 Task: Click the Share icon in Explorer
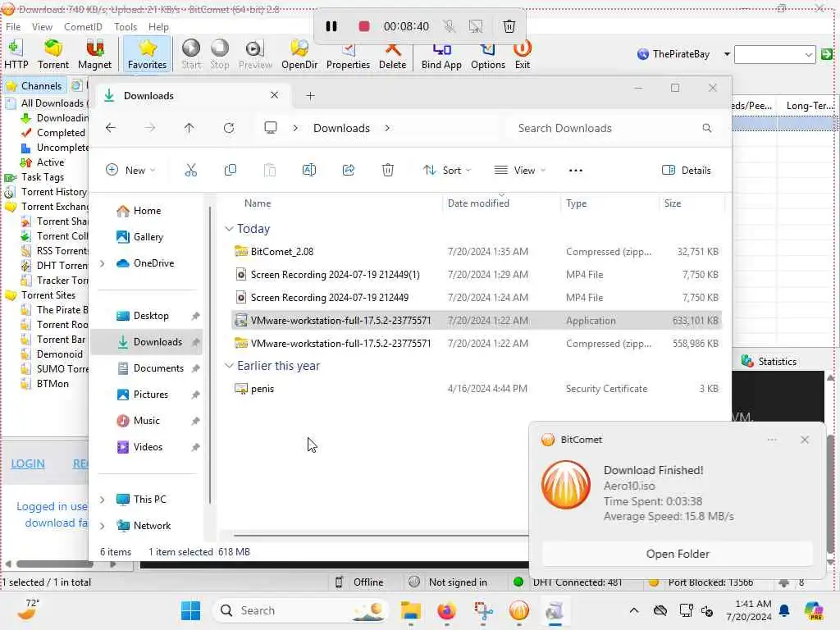pyautogui.click(x=348, y=171)
